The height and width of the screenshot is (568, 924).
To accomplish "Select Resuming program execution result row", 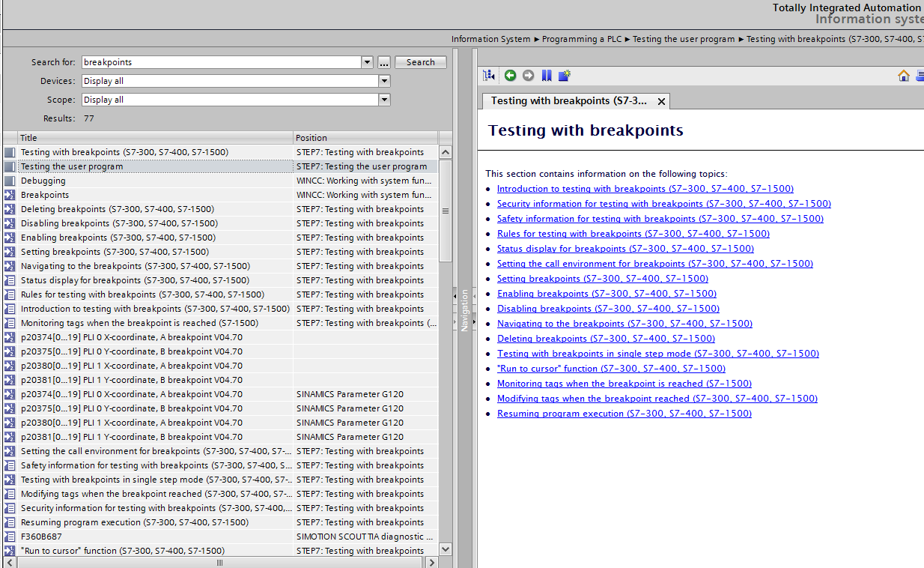I will (221, 522).
